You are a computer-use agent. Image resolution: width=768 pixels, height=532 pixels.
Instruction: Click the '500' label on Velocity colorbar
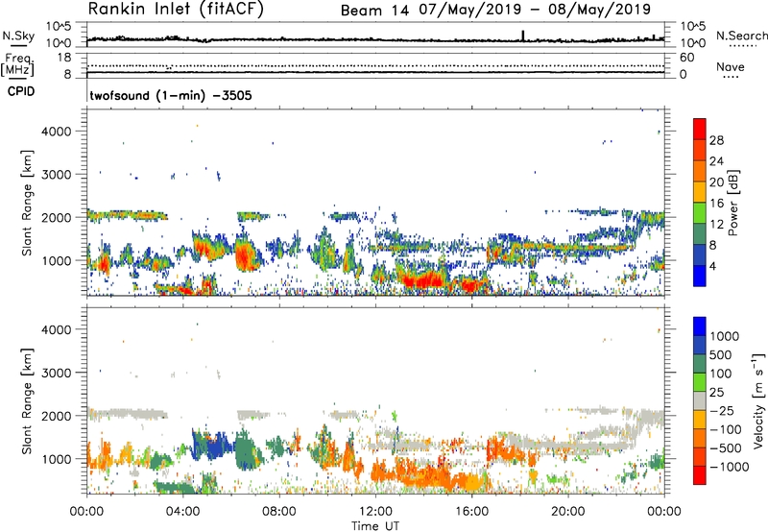721,354
